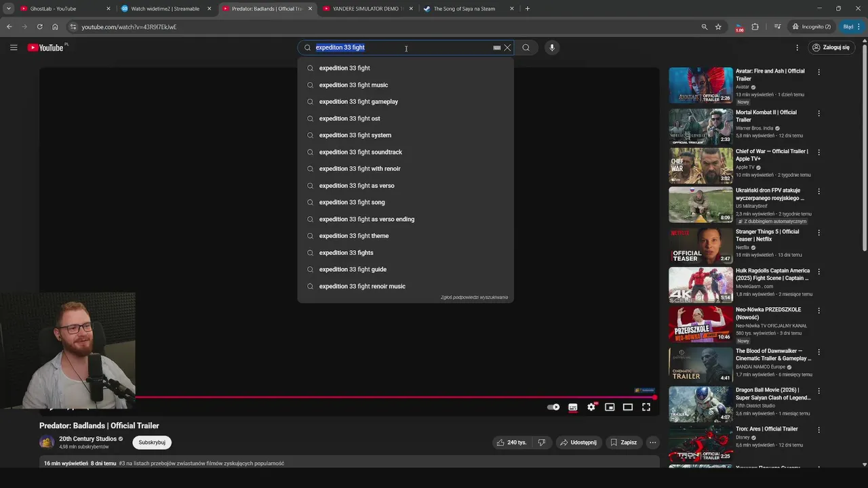Open the browser zoom magnifier icon
868x488 pixels.
[x=705, y=26]
